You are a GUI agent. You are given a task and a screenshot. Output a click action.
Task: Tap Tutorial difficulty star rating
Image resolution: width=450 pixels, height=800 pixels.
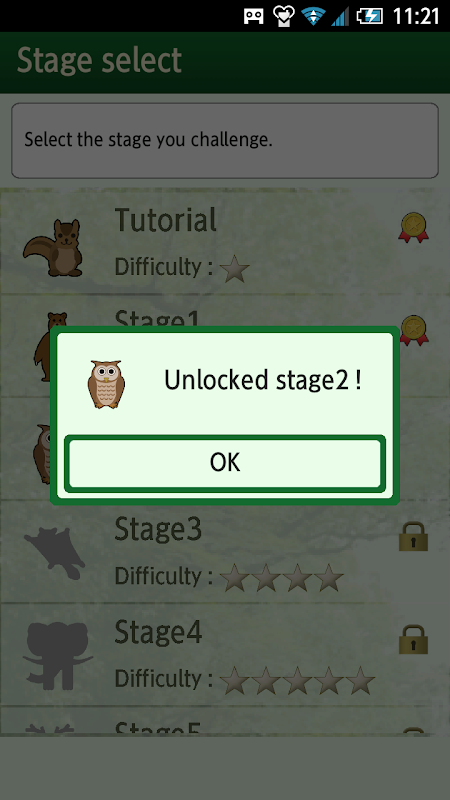(x=235, y=269)
